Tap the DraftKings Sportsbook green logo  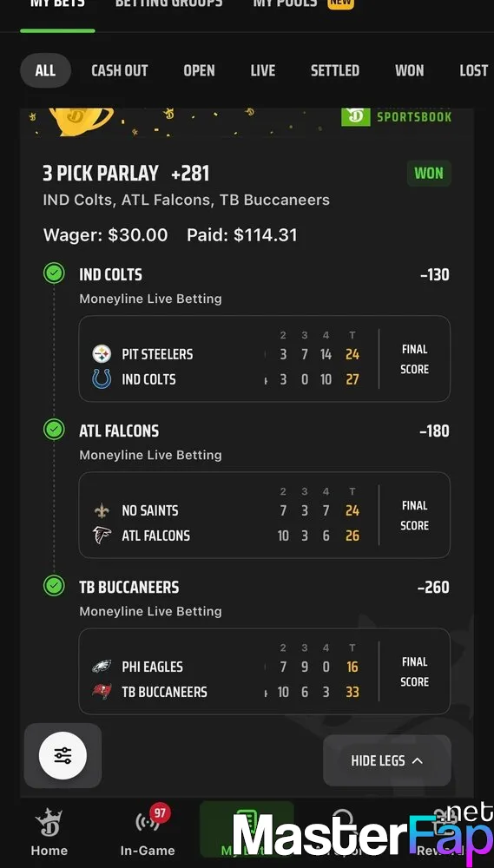(356, 116)
